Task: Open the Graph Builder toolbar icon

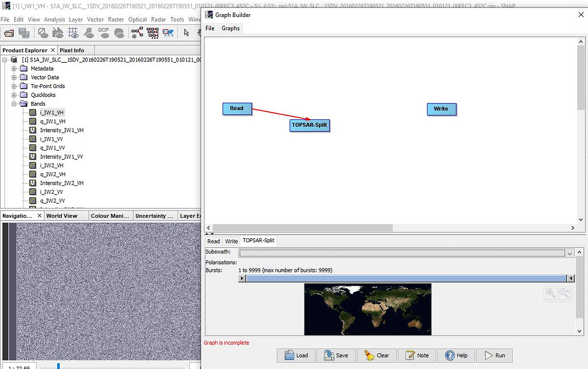Action: coord(137,33)
